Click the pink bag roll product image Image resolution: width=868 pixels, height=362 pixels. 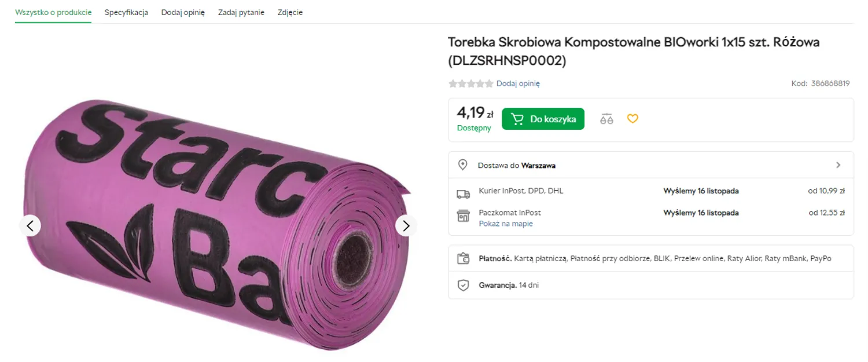coord(217,225)
